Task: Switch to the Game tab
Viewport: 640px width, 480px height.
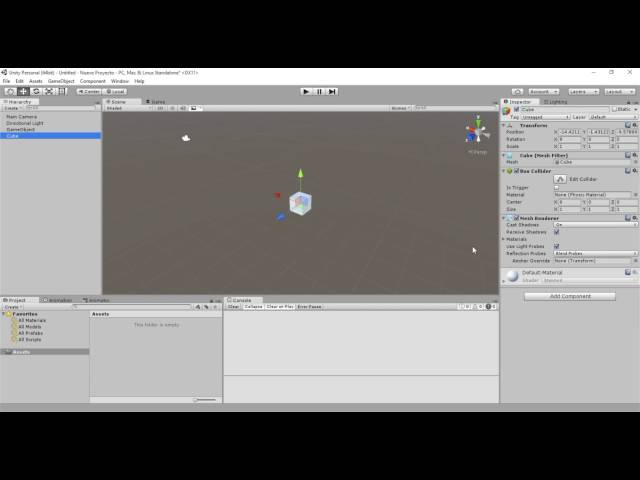Action: (156, 102)
